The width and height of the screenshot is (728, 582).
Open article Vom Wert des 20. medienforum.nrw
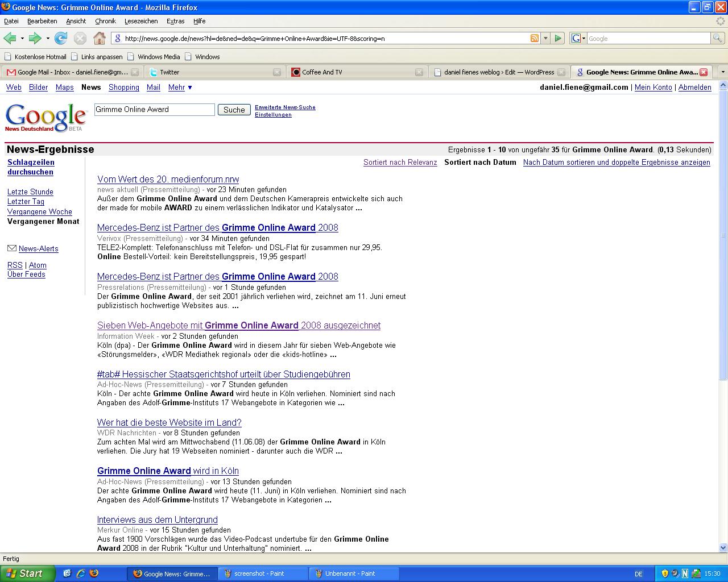click(168, 179)
